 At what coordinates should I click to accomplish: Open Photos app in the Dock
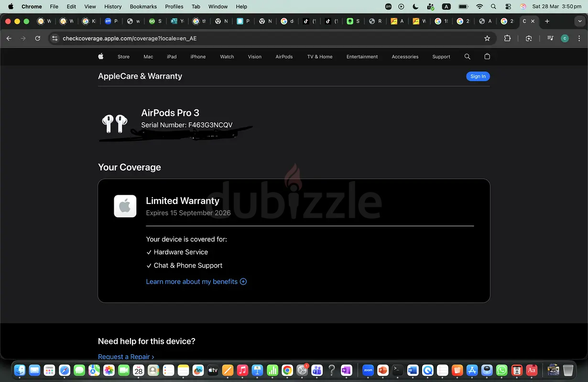pyautogui.click(x=109, y=370)
